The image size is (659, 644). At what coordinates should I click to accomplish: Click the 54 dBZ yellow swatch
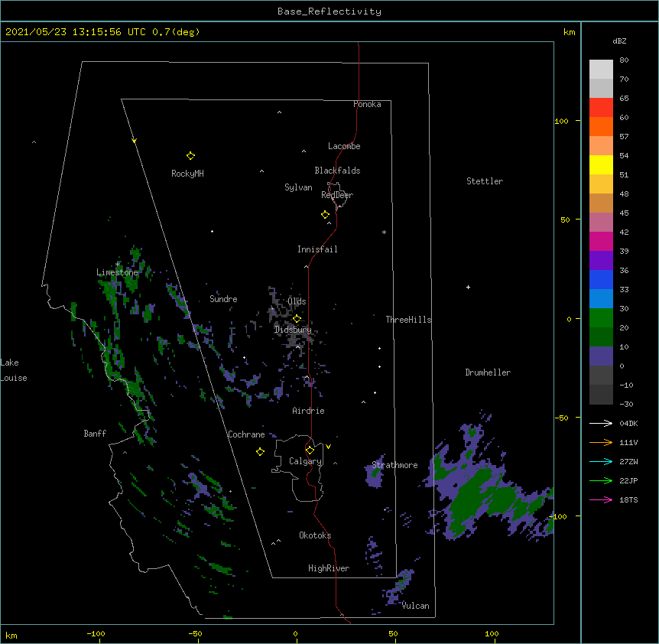[601, 164]
